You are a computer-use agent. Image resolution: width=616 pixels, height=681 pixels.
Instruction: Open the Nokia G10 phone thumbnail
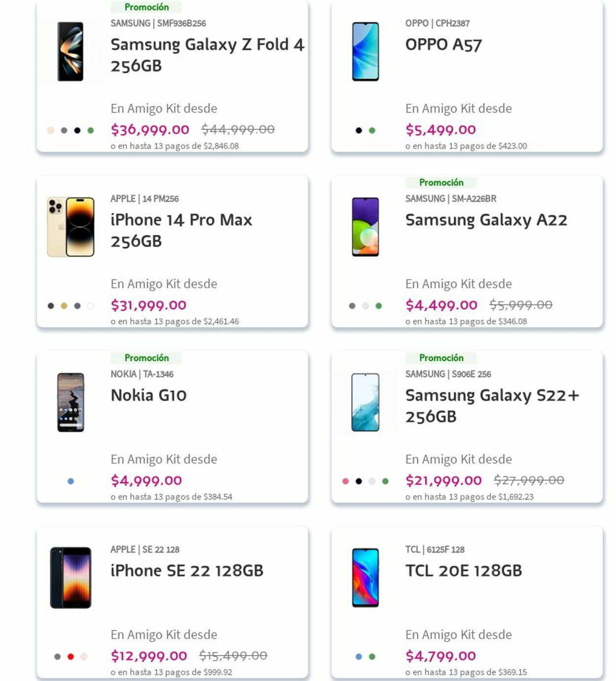[70, 403]
